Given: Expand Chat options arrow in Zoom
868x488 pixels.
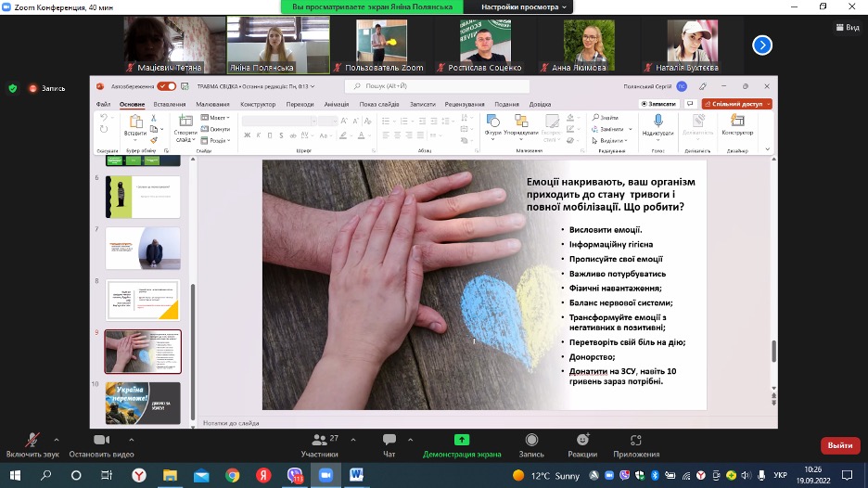Looking at the screenshot, I should [410, 440].
